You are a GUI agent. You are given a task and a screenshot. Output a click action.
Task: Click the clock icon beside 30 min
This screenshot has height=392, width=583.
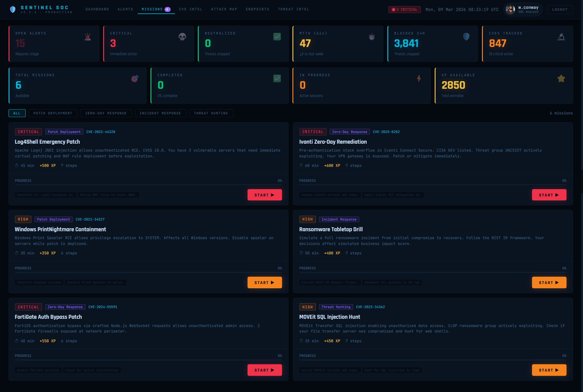pos(17,253)
